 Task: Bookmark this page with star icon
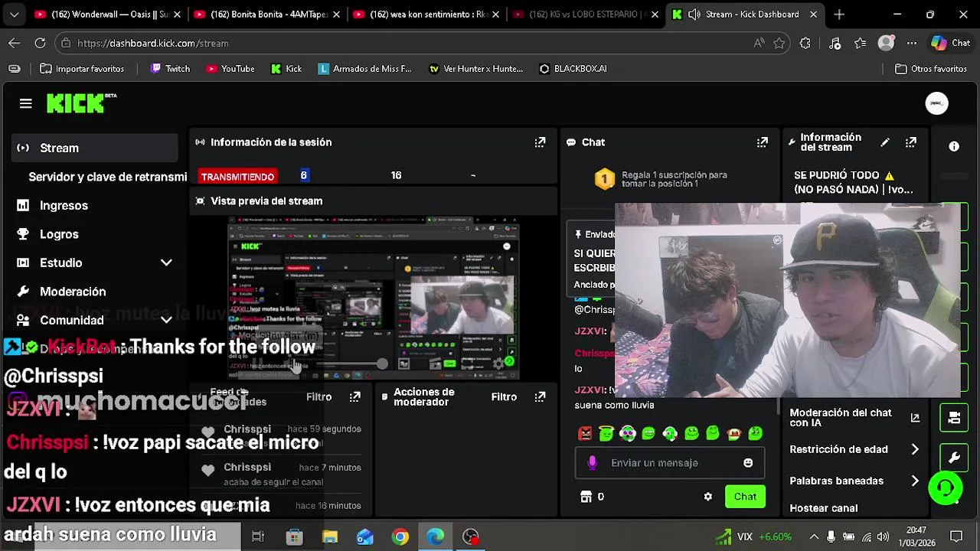[779, 44]
